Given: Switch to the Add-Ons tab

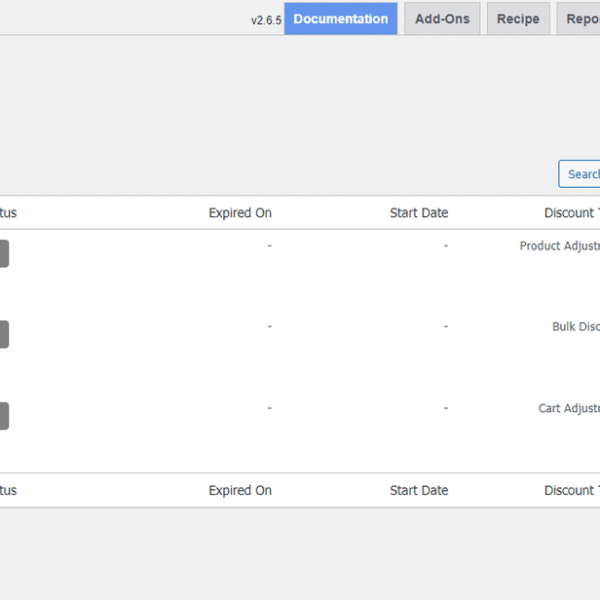Looking at the screenshot, I should tap(442, 19).
